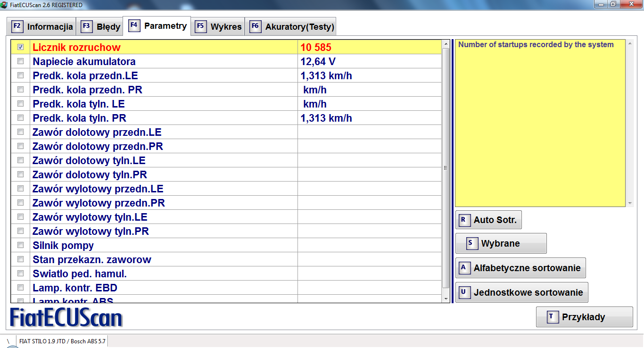Enable Zawór wylotowy przedn.PR checkbox
This screenshot has width=644, height=348.
pos(20,203)
